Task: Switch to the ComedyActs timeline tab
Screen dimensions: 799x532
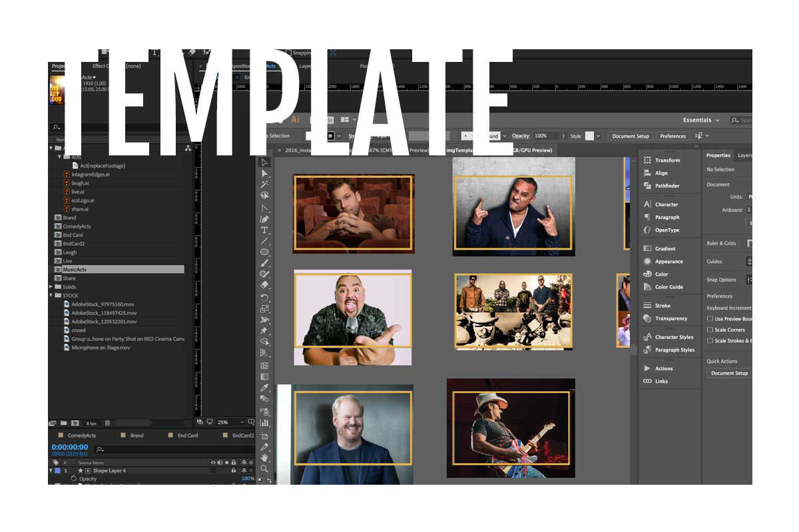Action: (81, 435)
